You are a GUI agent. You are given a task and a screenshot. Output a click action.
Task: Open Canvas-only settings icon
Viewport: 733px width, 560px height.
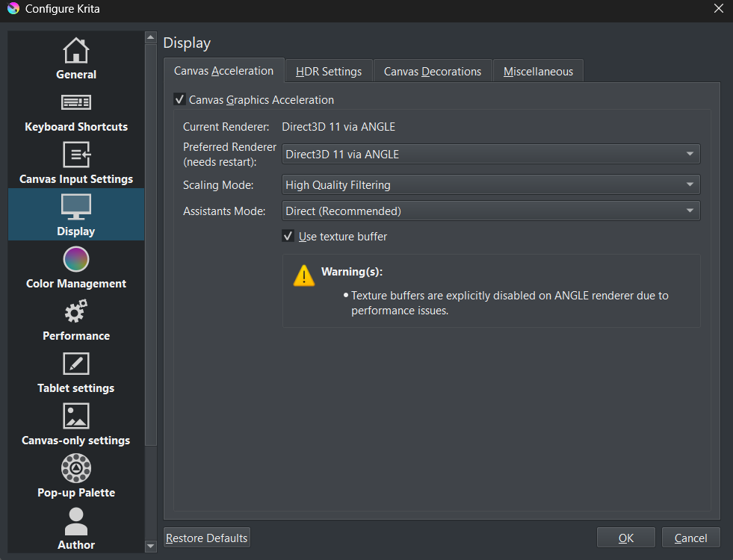76,417
